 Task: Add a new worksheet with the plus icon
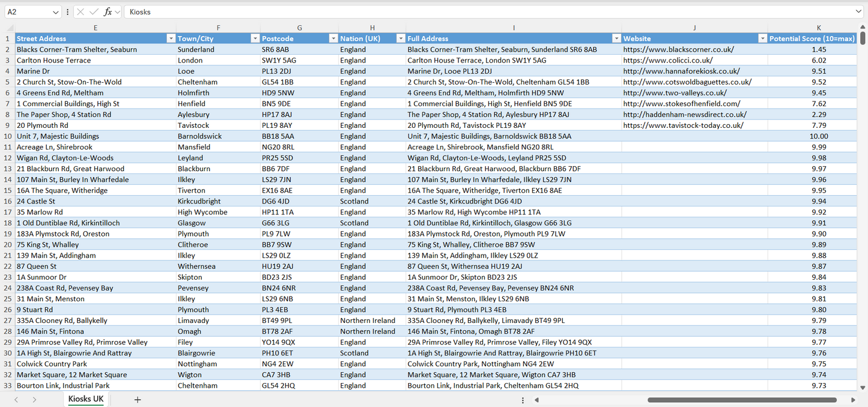(x=138, y=399)
